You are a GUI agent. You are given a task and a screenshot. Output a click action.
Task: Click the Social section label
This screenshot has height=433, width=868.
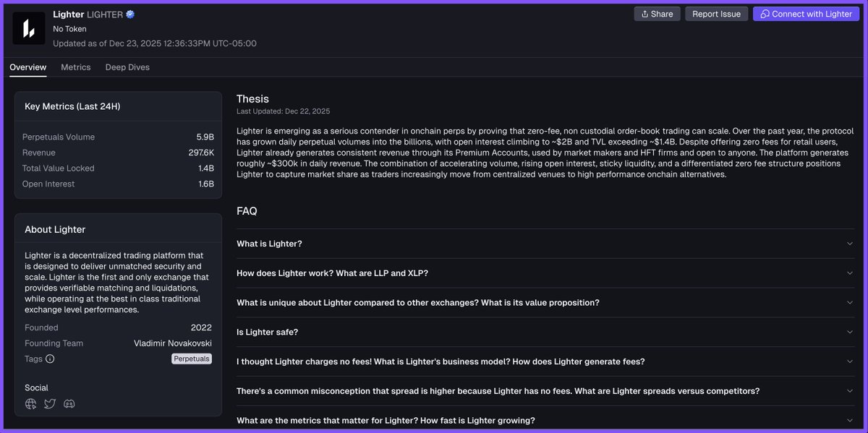coord(36,388)
